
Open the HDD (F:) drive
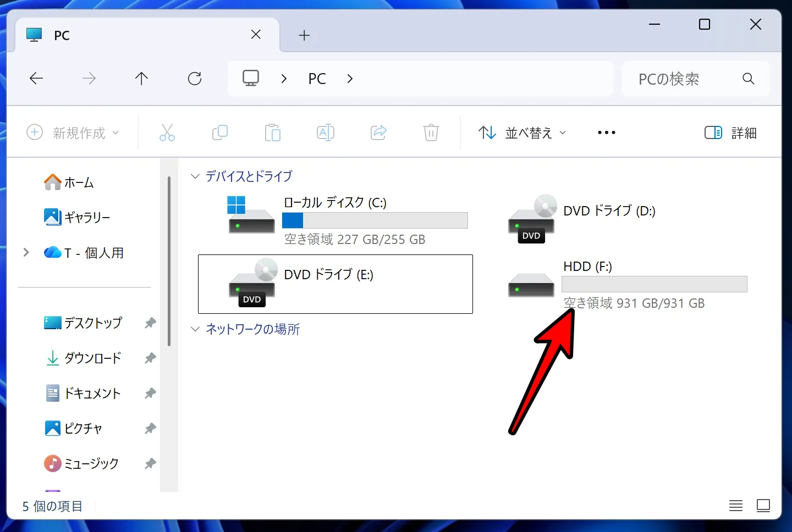click(x=587, y=266)
